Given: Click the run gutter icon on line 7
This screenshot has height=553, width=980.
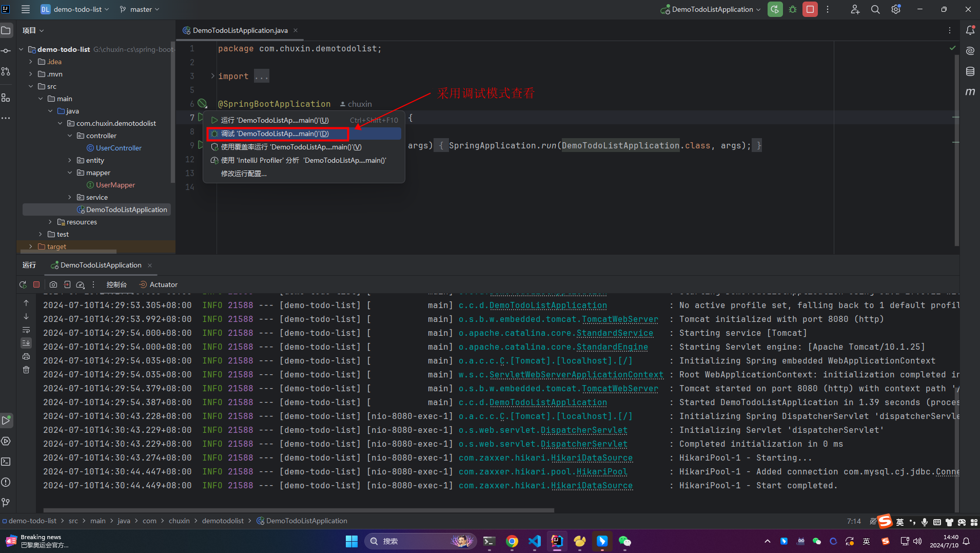Looking at the screenshot, I should pyautogui.click(x=201, y=118).
